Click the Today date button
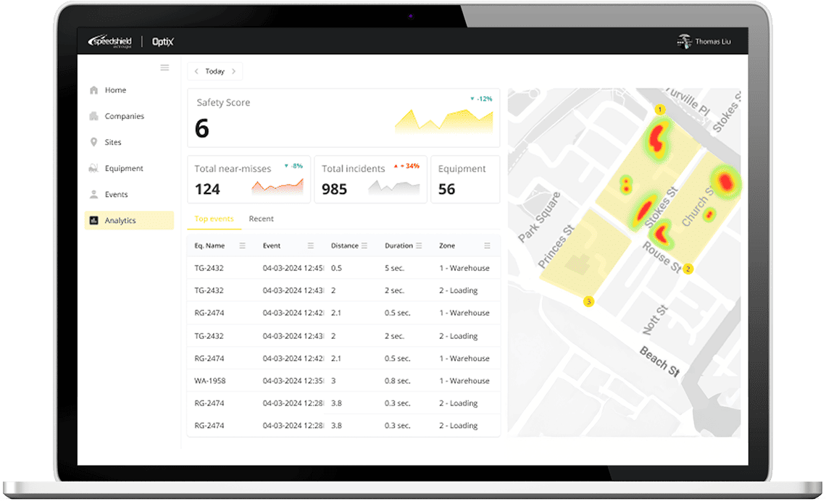 pos(214,72)
